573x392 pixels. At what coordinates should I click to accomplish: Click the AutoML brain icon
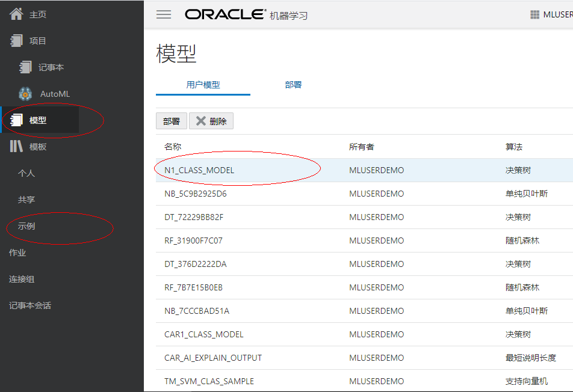[25, 94]
